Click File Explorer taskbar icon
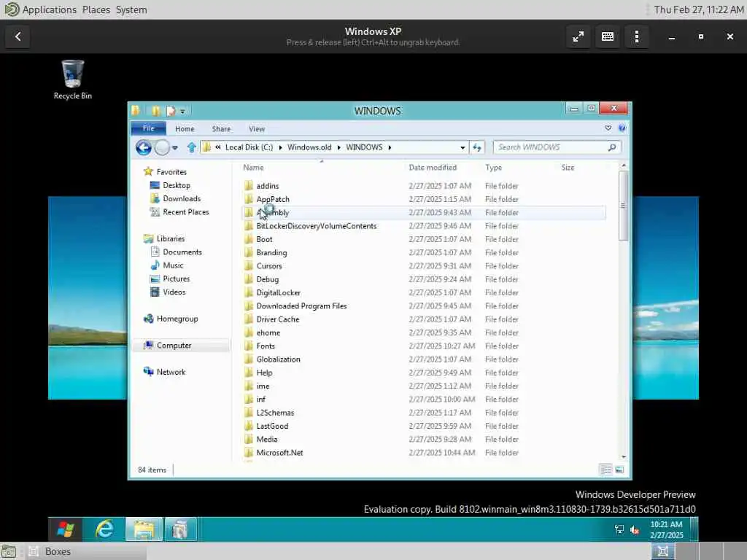Image resolution: width=747 pixels, height=560 pixels. tap(144, 529)
